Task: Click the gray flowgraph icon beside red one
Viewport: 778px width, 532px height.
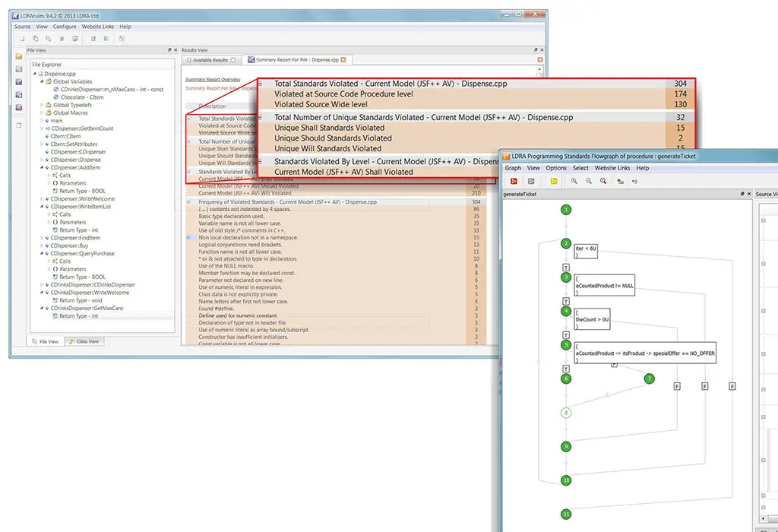Action: 532,181
